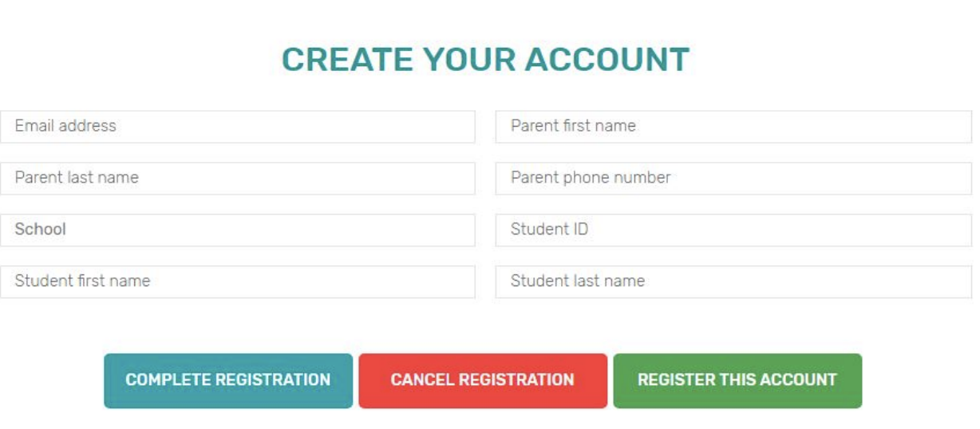980x429 pixels.
Task: Submit form with the teal button
Action: pos(227,380)
